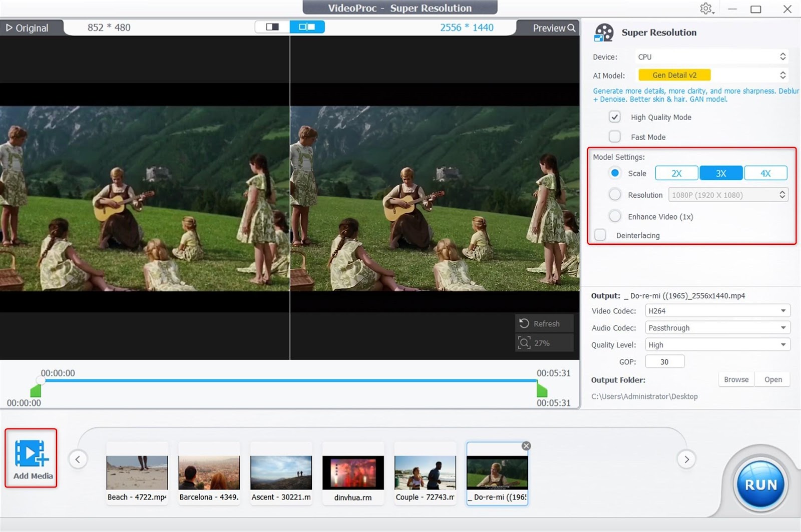Image resolution: width=801 pixels, height=532 pixels.
Task: Click the Preview magnifier icon
Action: click(x=571, y=28)
